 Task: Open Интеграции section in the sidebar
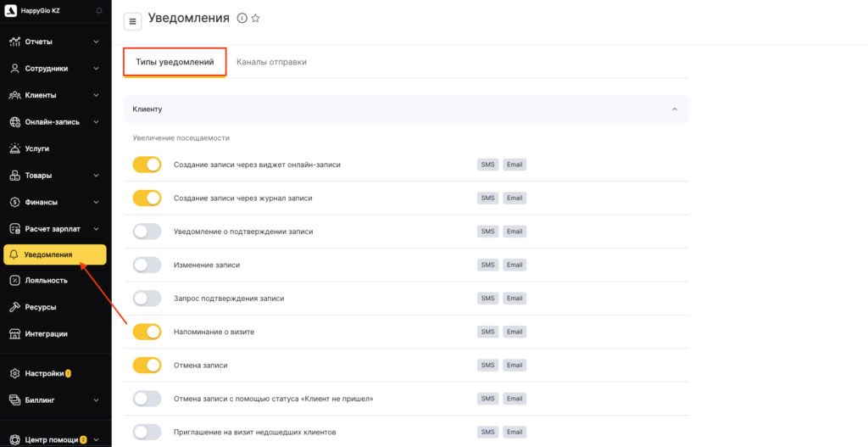pyautogui.click(x=46, y=333)
